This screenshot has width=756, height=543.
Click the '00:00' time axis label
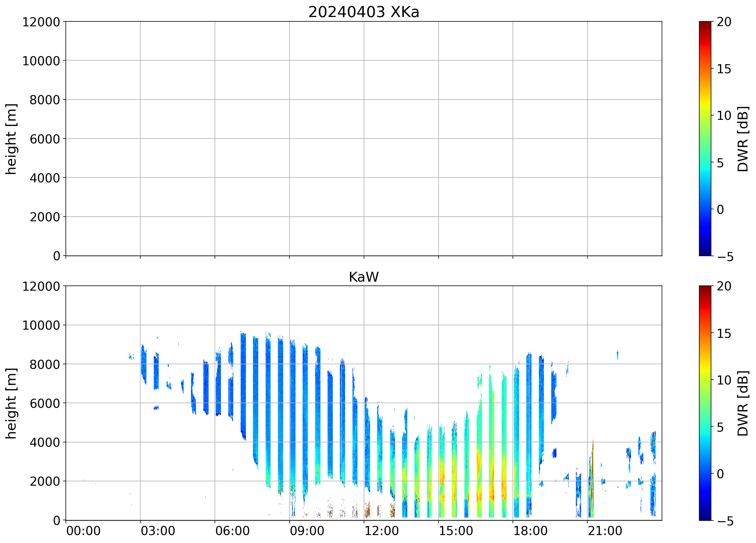83,531
